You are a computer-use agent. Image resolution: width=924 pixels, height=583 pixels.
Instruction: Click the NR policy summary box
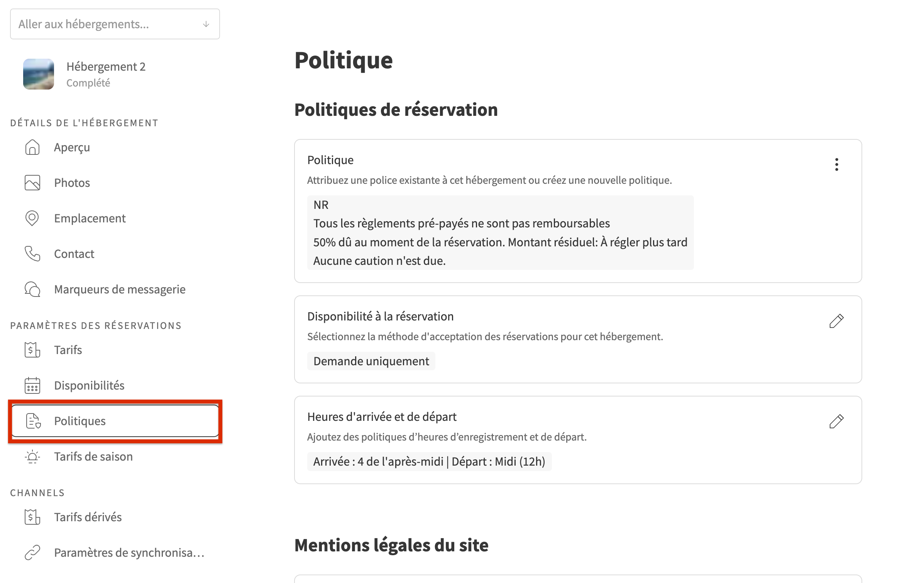(x=500, y=232)
